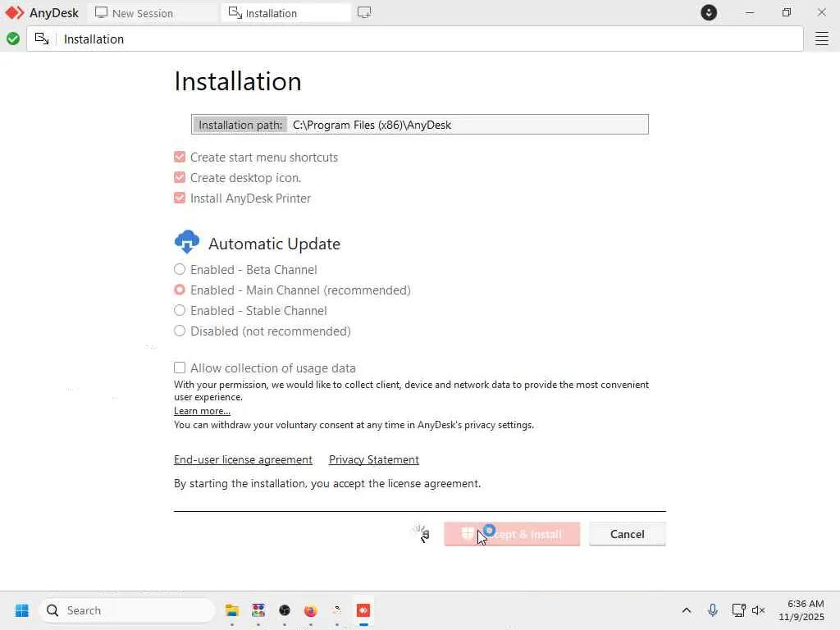
Task: Click the Accept & Install button
Action: [512, 534]
